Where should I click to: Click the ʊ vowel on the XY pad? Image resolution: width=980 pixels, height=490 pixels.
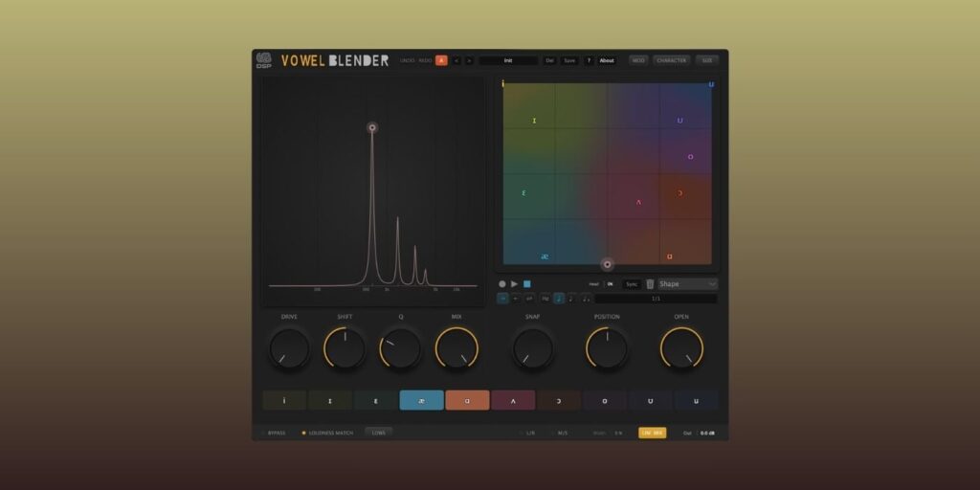(x=680, y=121)
